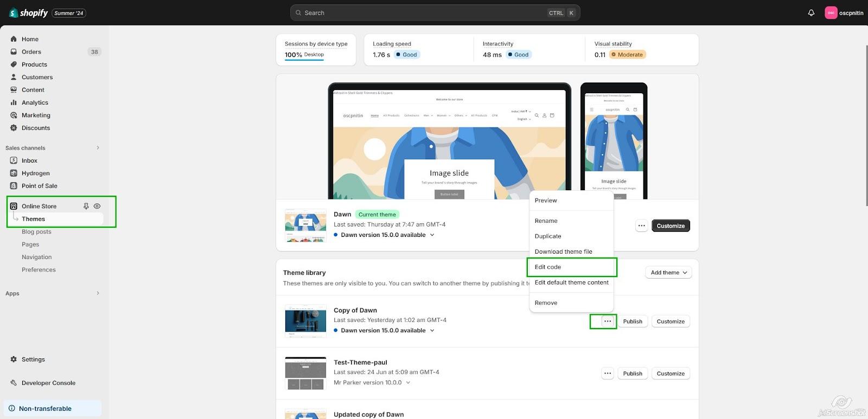Select Edit code from context menu

click(x=548, y=267)
